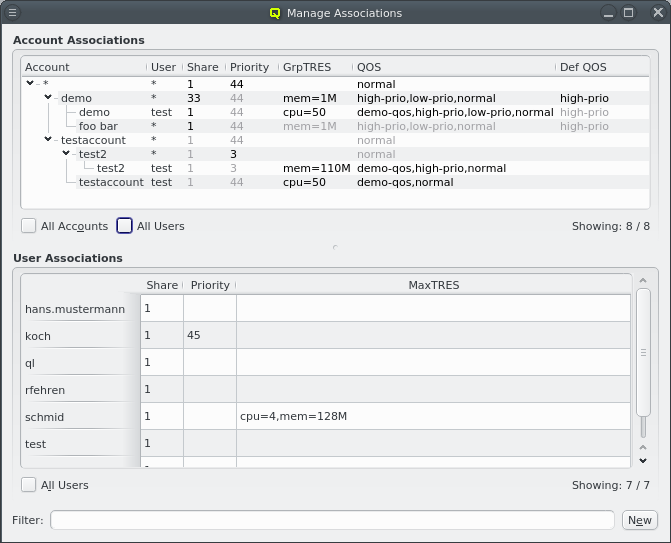
Task: Open the window menu icon in title bar
Action: (x=12, y=12)
